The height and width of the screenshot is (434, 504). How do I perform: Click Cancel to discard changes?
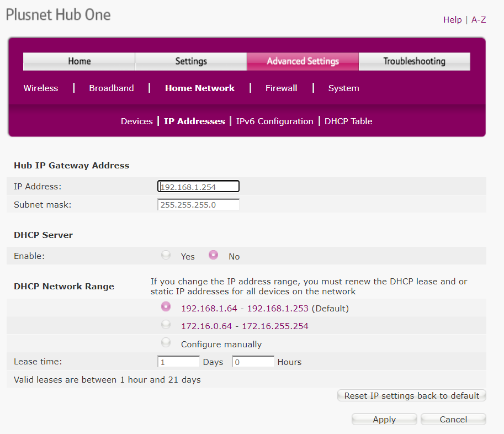pos(453,419)
